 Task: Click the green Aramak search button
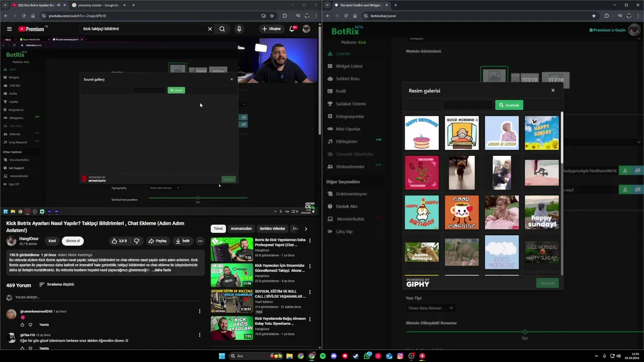pos(509,105)
